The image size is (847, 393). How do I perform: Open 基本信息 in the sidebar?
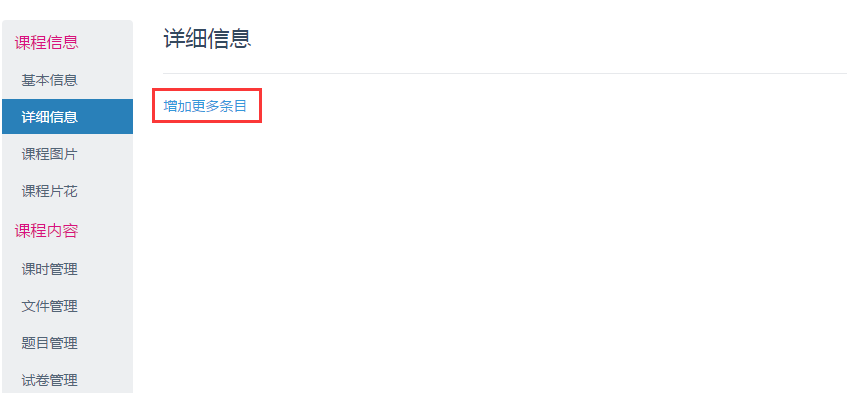[68, 80]
